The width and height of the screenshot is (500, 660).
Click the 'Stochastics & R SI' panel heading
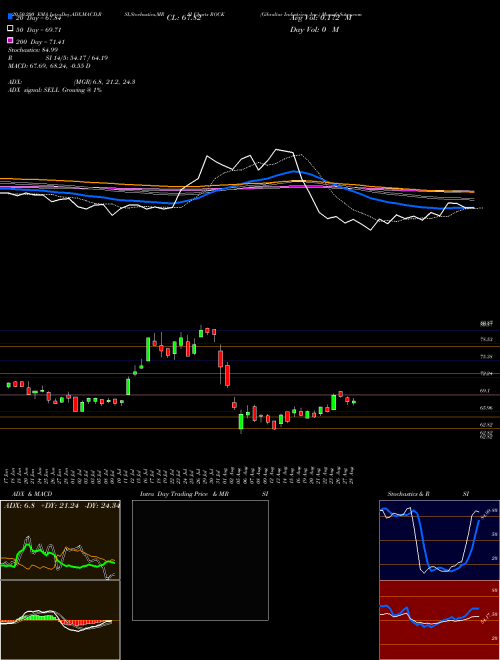pyautogui.click(x=428, y=494)
